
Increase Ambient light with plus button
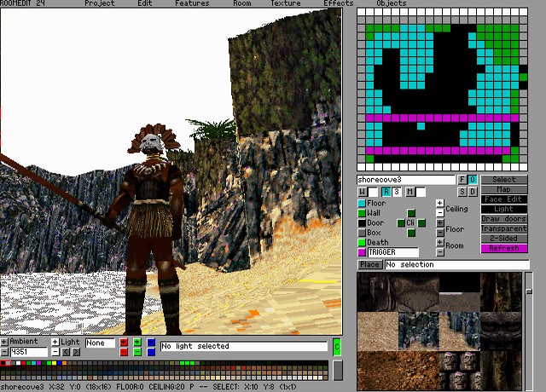pos(4,343)
